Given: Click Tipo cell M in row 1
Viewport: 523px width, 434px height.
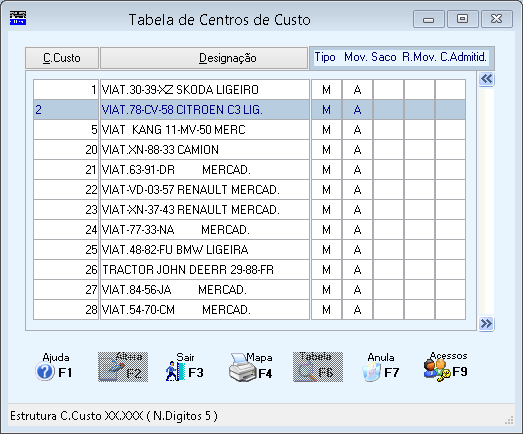Looking at the screenshot, I should [x=327, y=90].
